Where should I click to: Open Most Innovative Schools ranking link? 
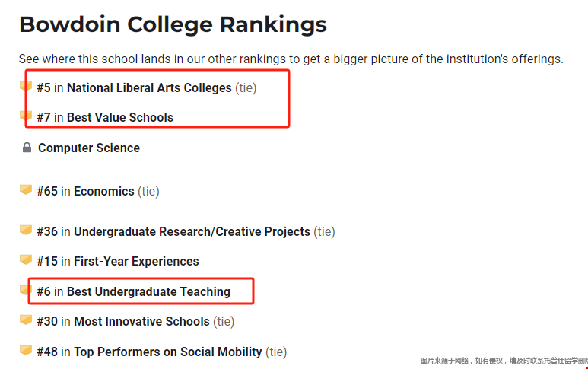click(x=141, y=321)
